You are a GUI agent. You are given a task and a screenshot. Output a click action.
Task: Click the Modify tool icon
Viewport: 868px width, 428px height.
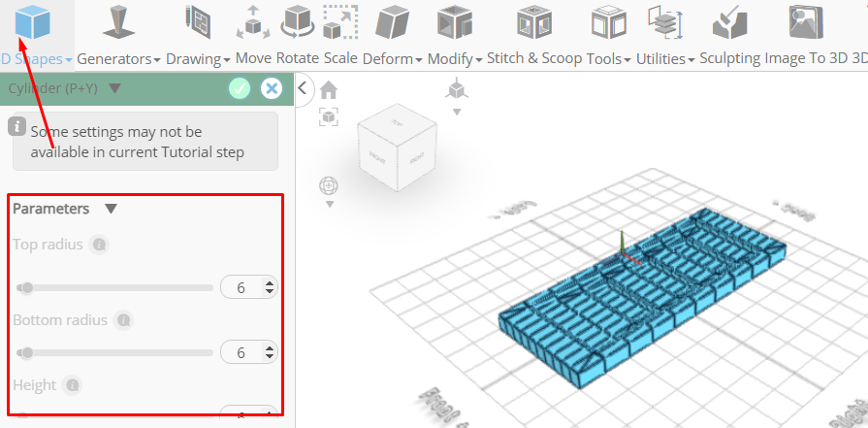455,23
